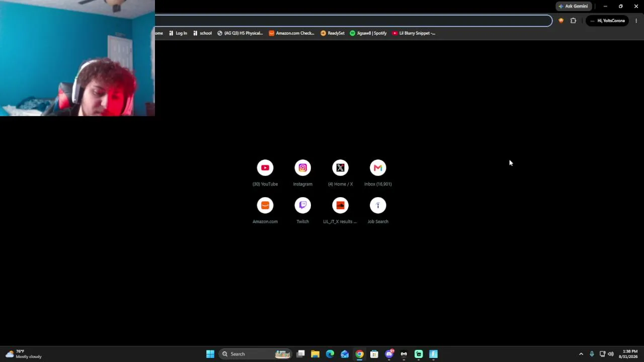Open the Log In bookmark
644x362 pixels.
[x=178, y=33]
